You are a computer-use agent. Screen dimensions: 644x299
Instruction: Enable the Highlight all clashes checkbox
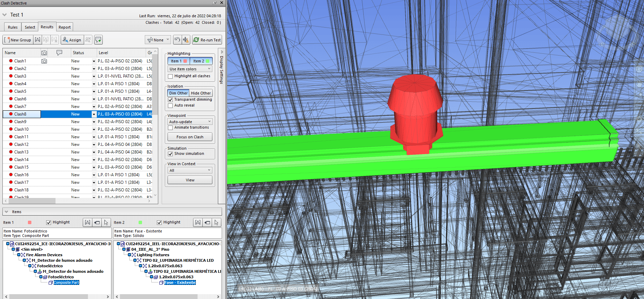click(x=170, y=76)
